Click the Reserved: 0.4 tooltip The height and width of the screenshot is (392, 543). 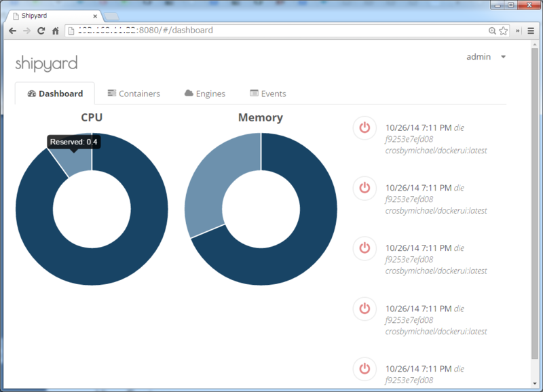[x=74, y=142]
